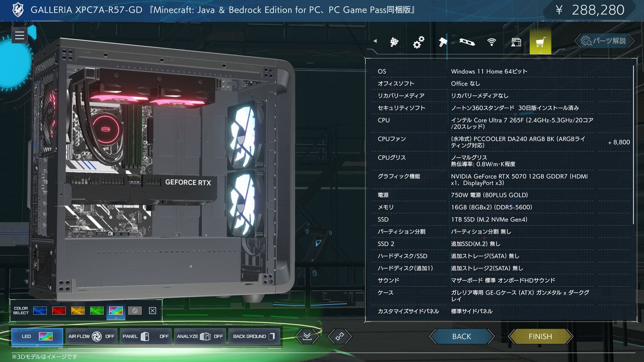Click the hammer tool category icon
This screenshot has width=644, height=362.
point(443,42)
